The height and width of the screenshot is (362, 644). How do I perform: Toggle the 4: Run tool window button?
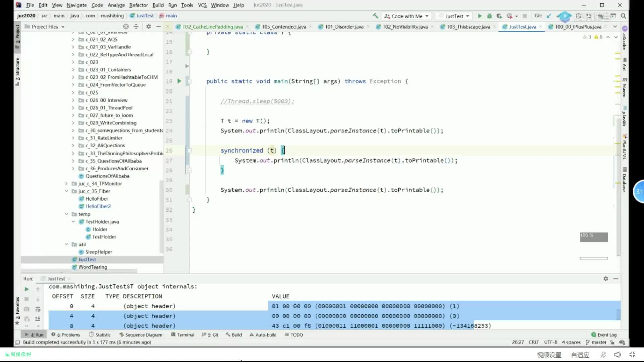[x=34, y=335]
